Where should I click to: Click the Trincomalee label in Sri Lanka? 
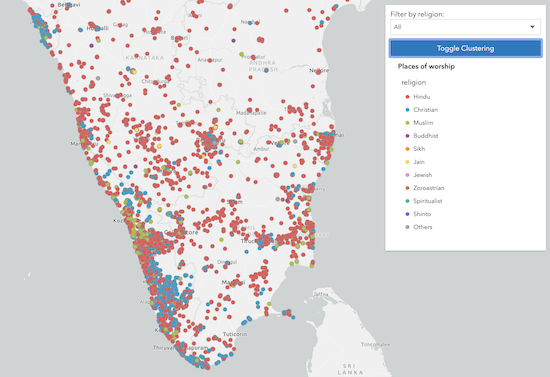pos(375,344)
